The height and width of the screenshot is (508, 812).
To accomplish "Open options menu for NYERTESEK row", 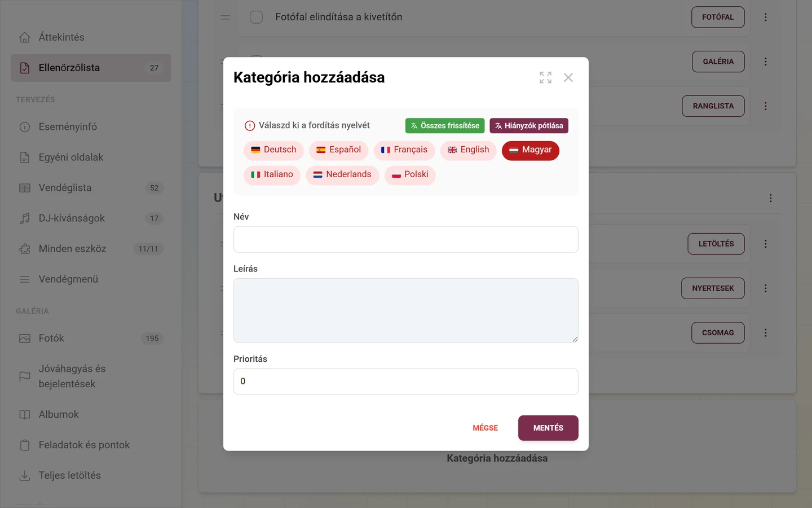I will tap(766, 288).
